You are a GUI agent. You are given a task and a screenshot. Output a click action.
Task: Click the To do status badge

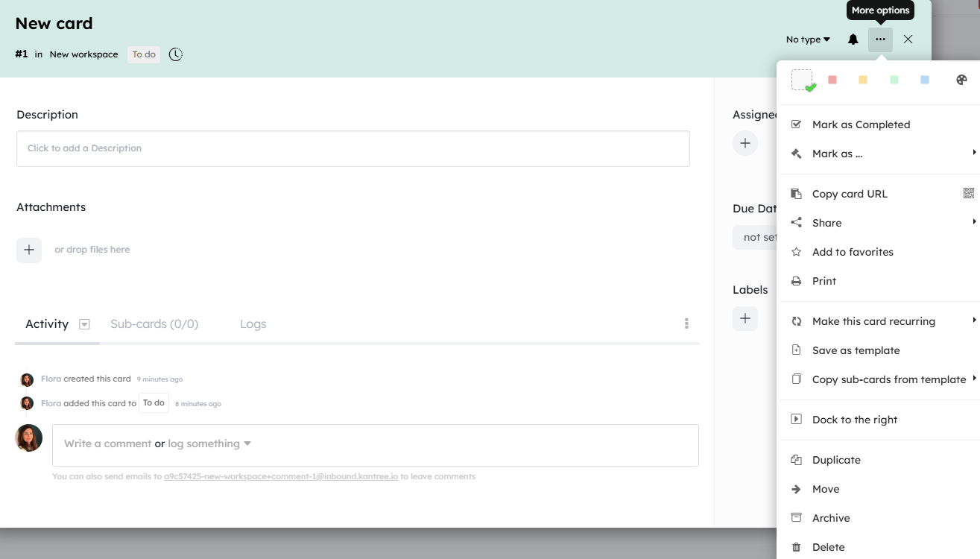pyautogui.click(x=144, y=54)
